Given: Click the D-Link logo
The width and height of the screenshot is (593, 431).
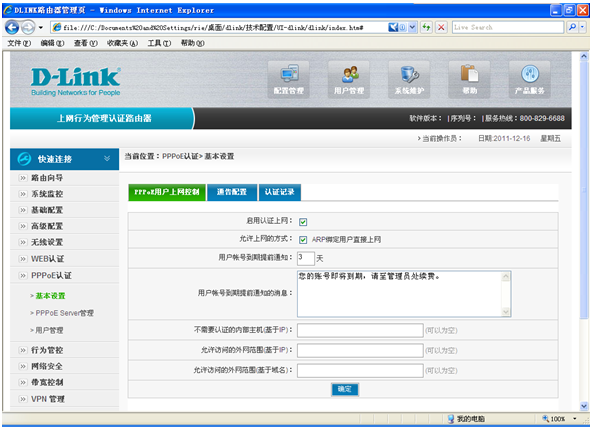Looking at the screenshot, I should tap(76, 81).
